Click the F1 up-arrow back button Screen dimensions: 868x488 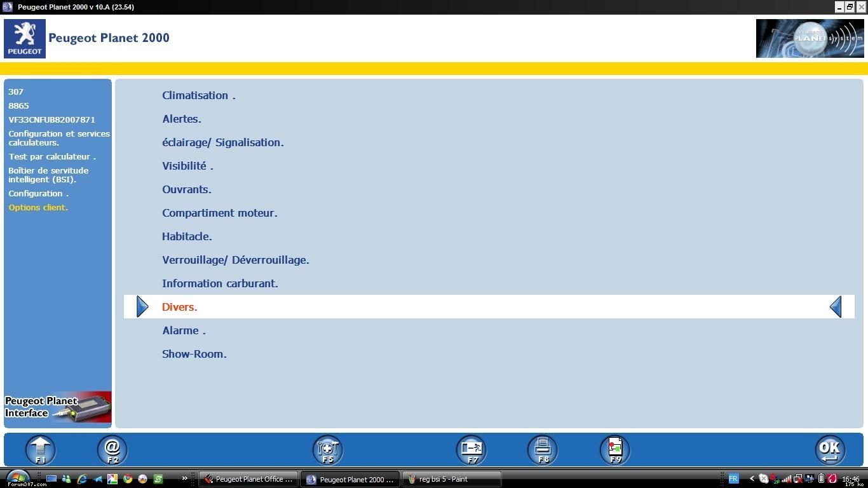pos(41,450)
